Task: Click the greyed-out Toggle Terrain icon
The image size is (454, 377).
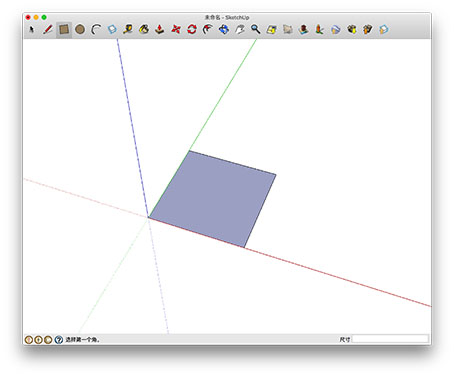Action: coord(288,30)
